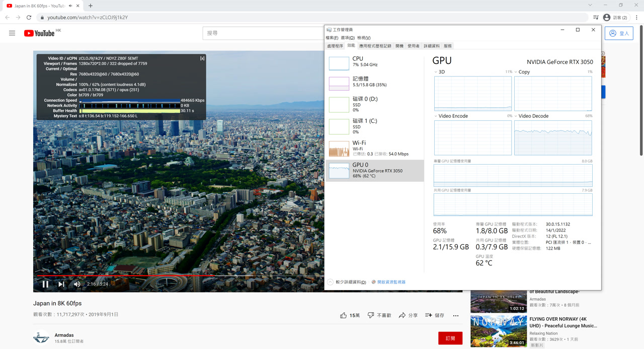Click the Task Manager title bar icon

[x=329, y=30]
